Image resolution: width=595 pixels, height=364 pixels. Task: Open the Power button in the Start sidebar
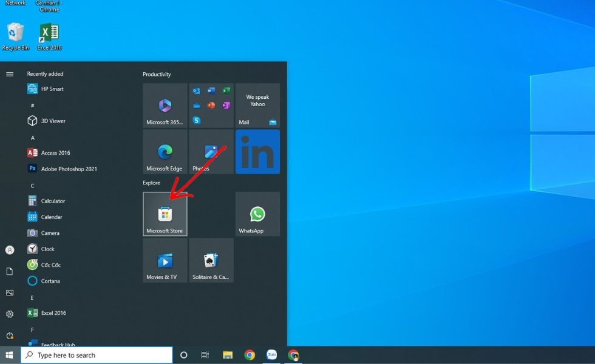[9, 335]
